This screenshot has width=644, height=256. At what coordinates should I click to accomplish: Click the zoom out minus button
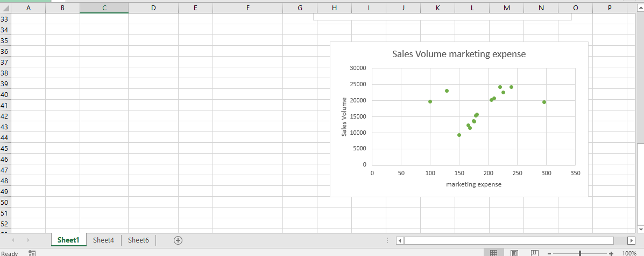(549, 253)
